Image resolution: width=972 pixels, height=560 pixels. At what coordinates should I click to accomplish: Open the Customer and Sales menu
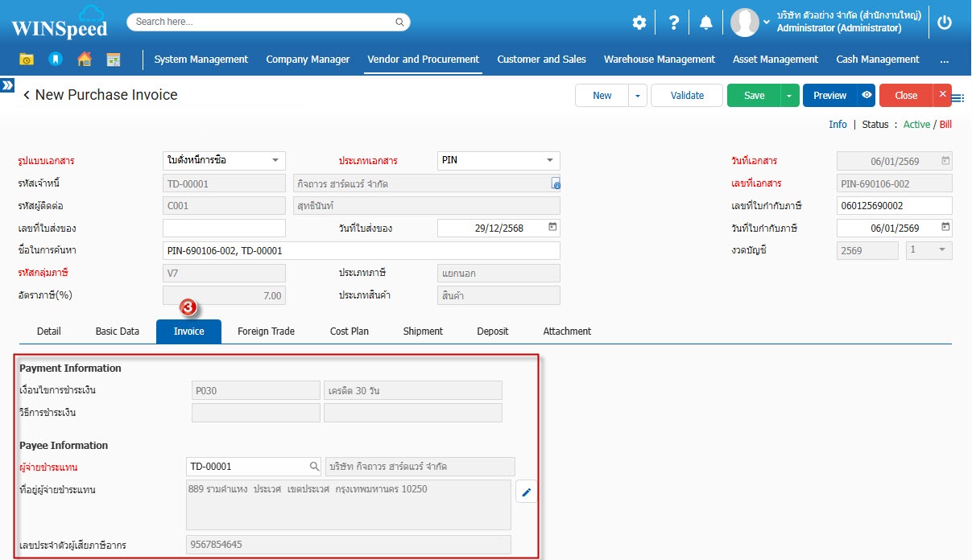[541, 59]
